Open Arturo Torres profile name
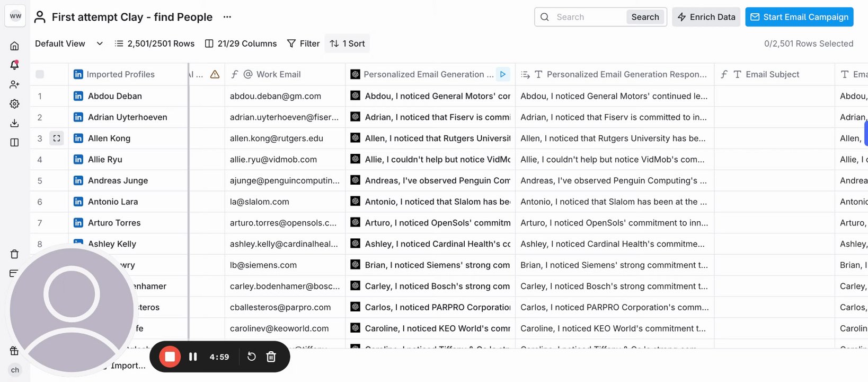868x382 pixels. tap(114, 223)
